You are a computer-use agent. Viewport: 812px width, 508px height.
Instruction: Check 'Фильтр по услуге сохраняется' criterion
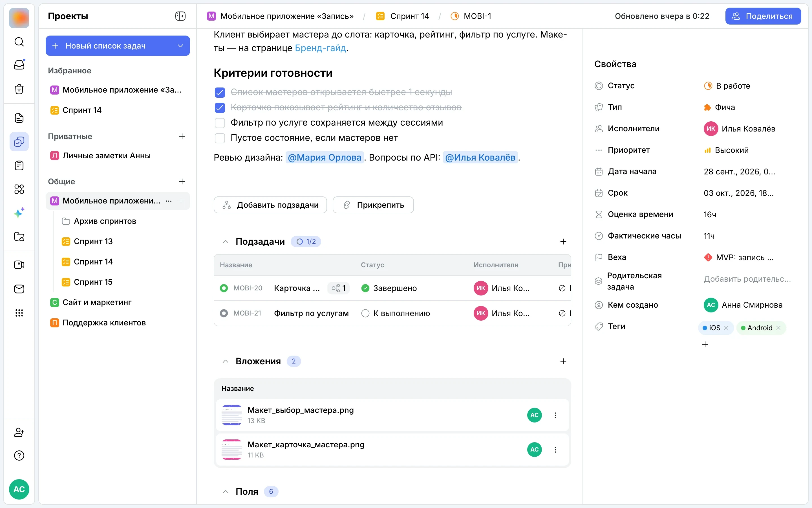(220, 123)
